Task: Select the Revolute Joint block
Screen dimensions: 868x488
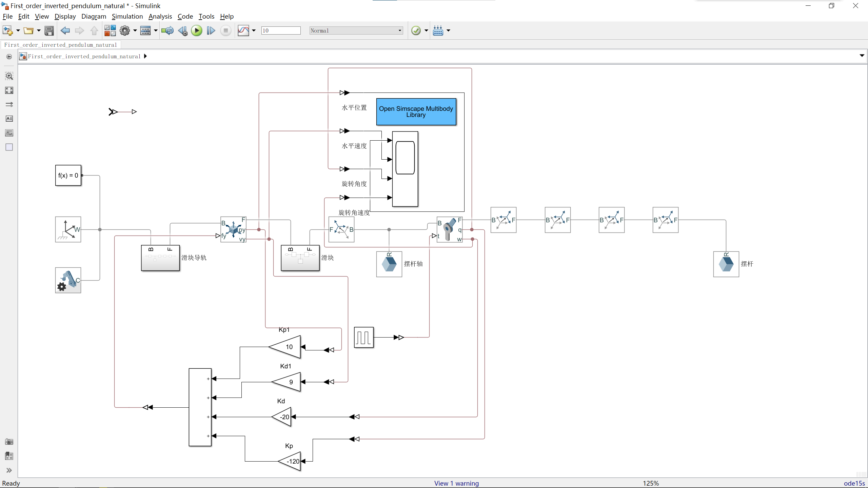Action: pyautogui.click(x=450, y=229)
